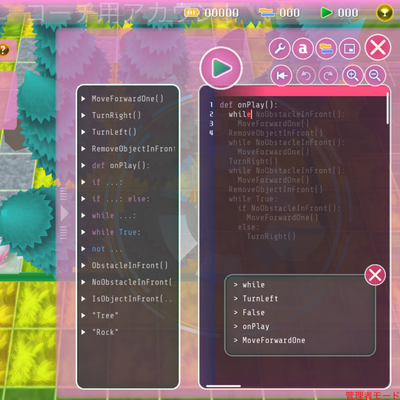This screenshot has height=400, width=400.
Task: Zoom out the code editor
Action: (375, 76)
